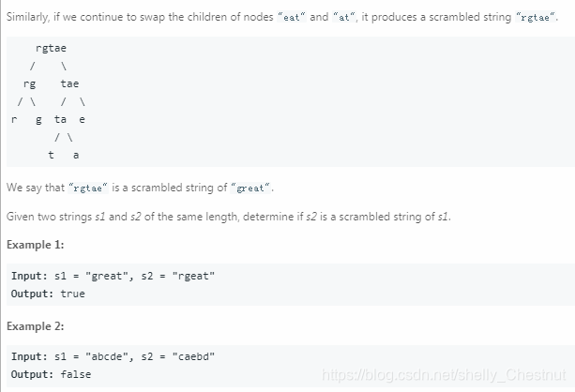The image size is (575, 392).
Task: Click inline code "great" in the We say sentence
Action: (x=250, y=188)
